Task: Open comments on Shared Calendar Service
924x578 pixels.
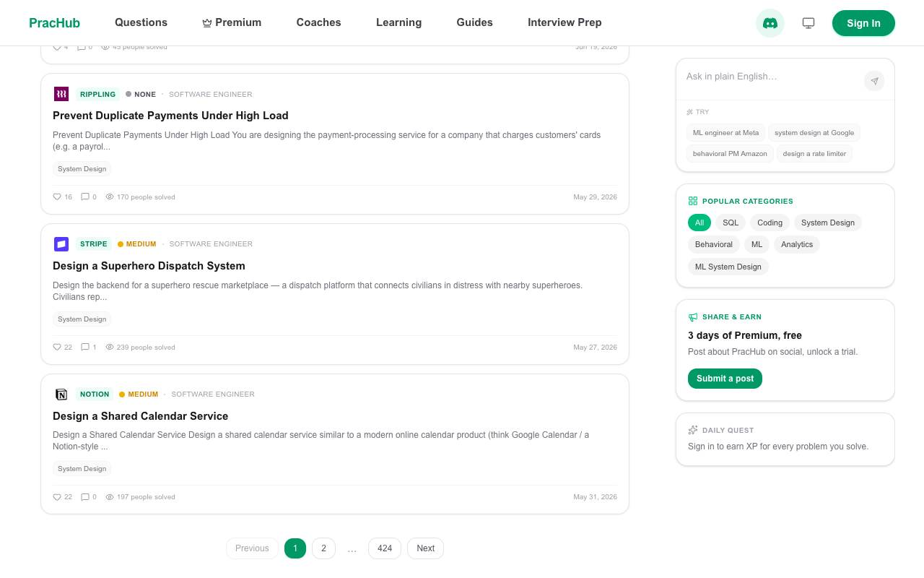Action: click(85, 497)
